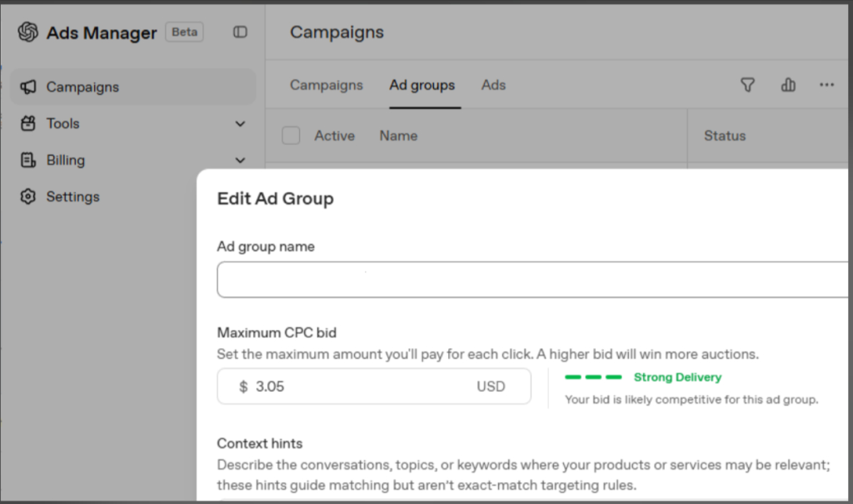Open Billing in the sidebar
This screenshot has width=853, height=504.
click(x=132, y=160)
